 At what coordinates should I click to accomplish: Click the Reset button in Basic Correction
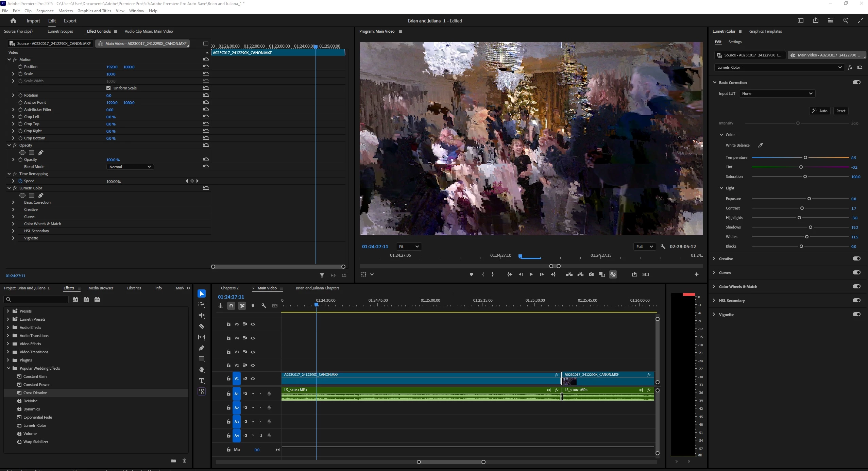(840, 111)
